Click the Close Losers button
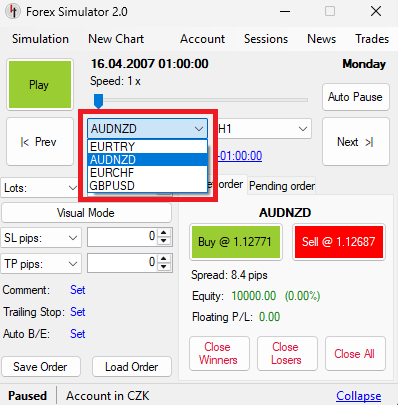Screen dimensions: 398x405 287,353
